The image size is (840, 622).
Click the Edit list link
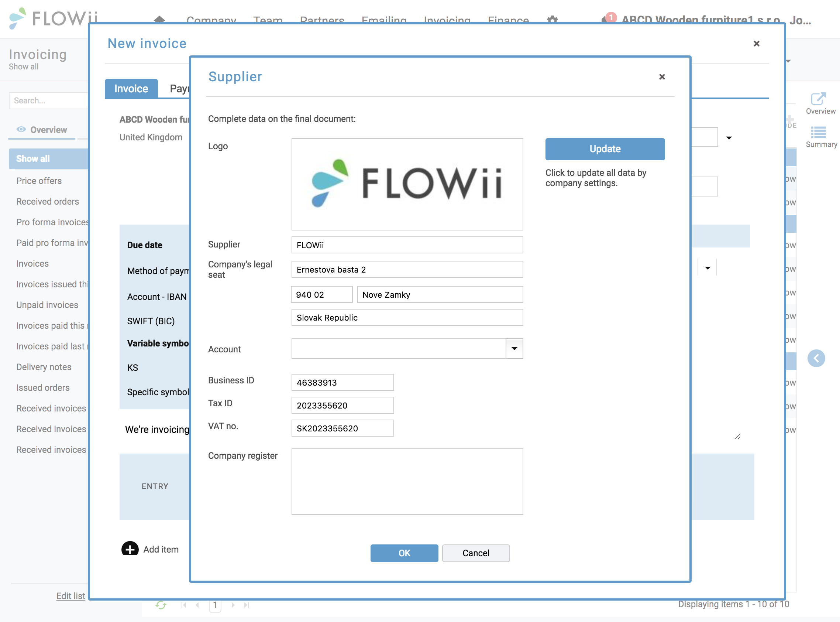[71, 596]
